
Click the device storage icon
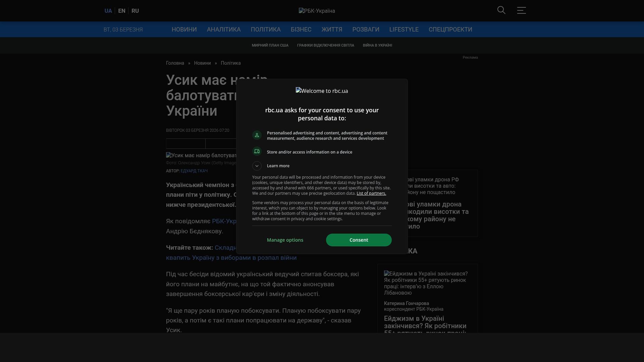pyautogui.click(x=257, y=152)
